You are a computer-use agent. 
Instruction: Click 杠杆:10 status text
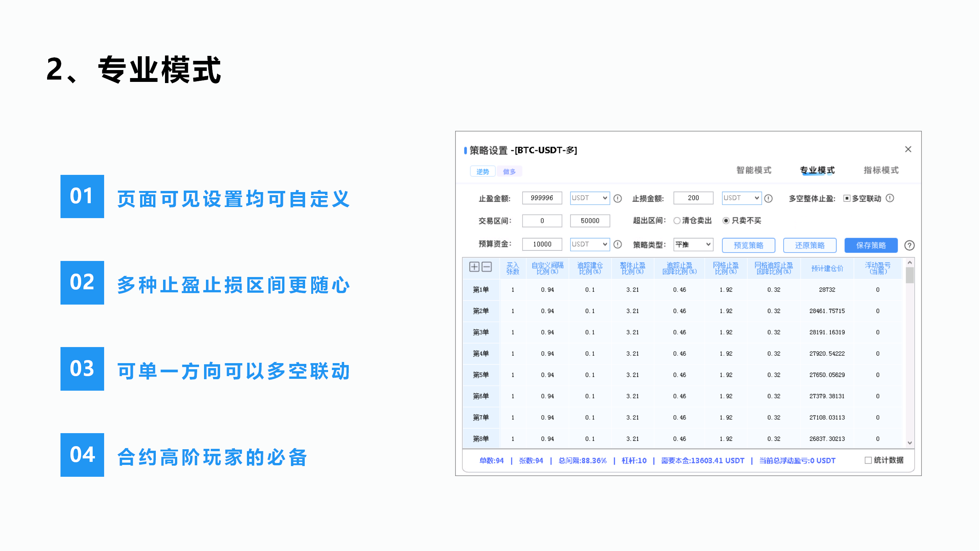tap(634, 461)
